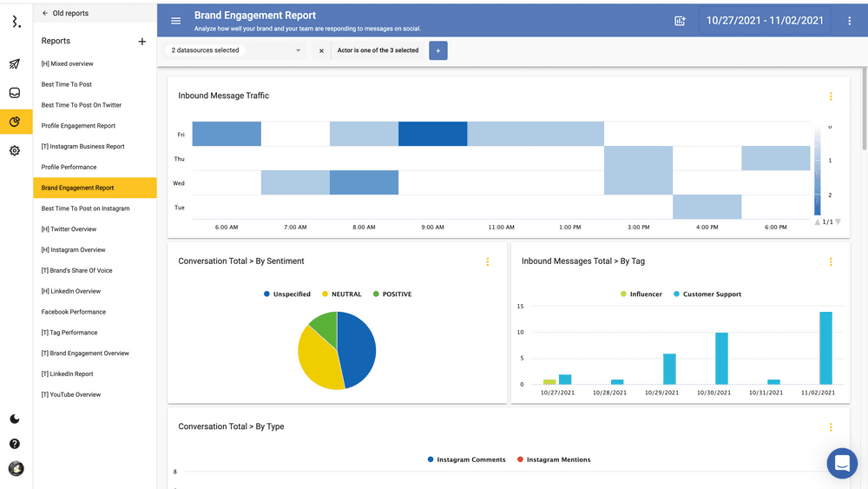Select the Profile Performance report
This screenshot has width=868, height=489.
pyautogui.click(x=69, y=167)
